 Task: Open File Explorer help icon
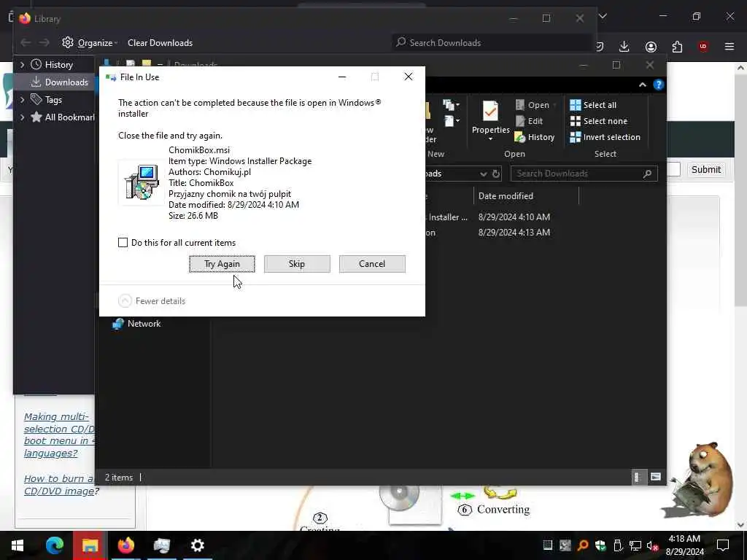tap(659, 85)
